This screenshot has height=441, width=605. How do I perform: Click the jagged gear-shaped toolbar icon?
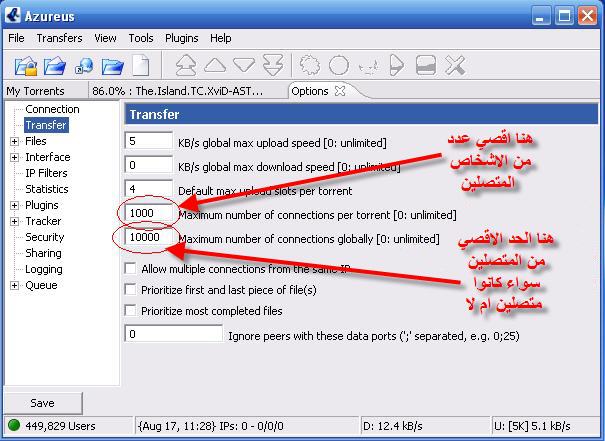pos(310,65)
